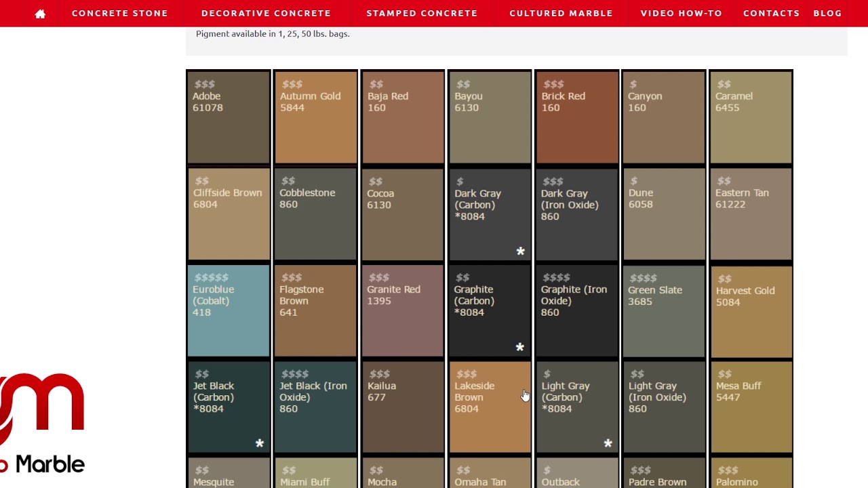868x488 pixels.
Task: Choose the Dark Gray (Iron Oxide) swatch
Action: click(x=577, y=214)
